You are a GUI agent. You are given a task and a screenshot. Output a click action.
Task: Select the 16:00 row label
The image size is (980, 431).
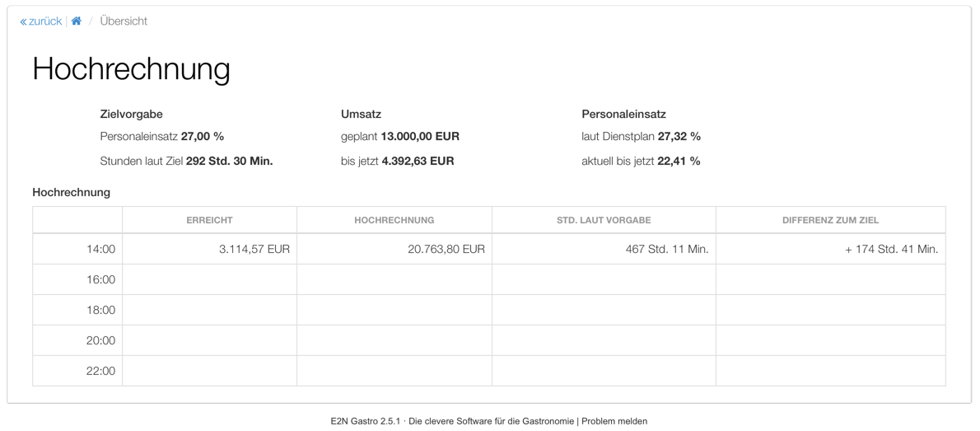coord(100,279)
